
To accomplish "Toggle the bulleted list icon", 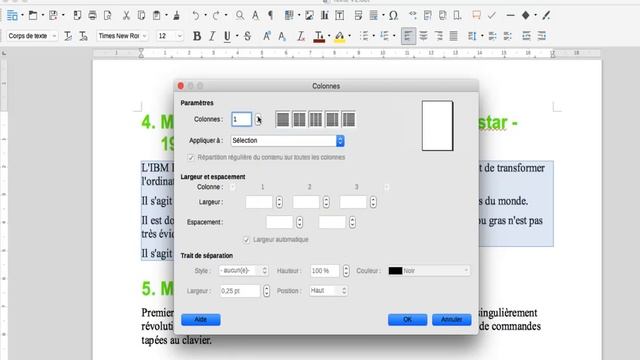I will click(x=364, y=36).
